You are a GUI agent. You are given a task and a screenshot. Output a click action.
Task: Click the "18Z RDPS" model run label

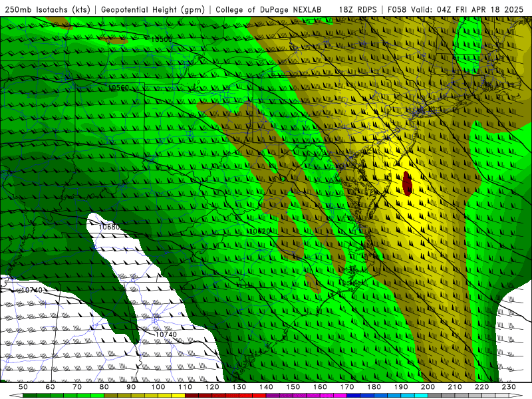358,10
